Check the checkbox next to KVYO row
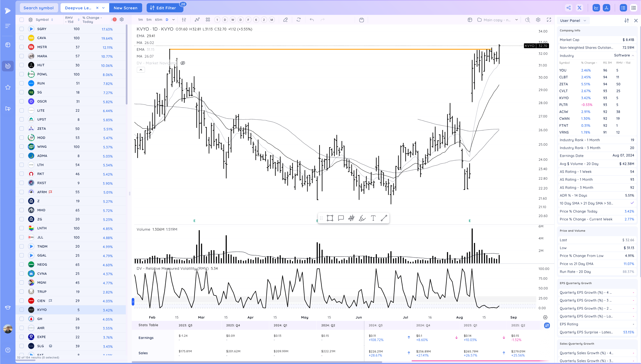Viewport: 641px width, 364px height. [21, 310]
